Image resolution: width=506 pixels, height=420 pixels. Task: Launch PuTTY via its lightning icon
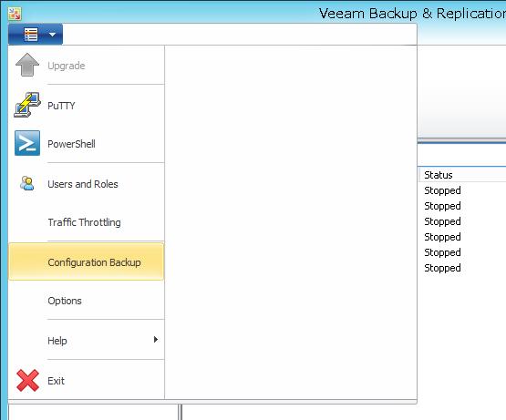(x=27, y=105)
